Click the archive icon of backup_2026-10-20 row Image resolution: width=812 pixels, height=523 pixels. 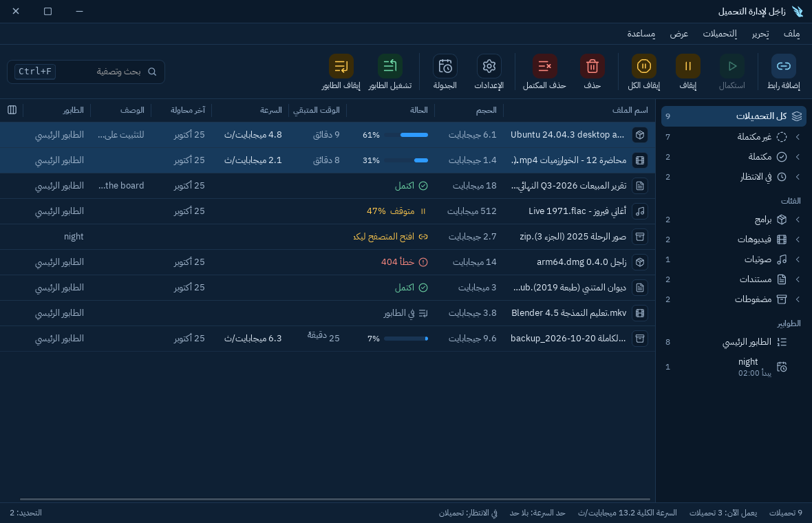(640, 338)
